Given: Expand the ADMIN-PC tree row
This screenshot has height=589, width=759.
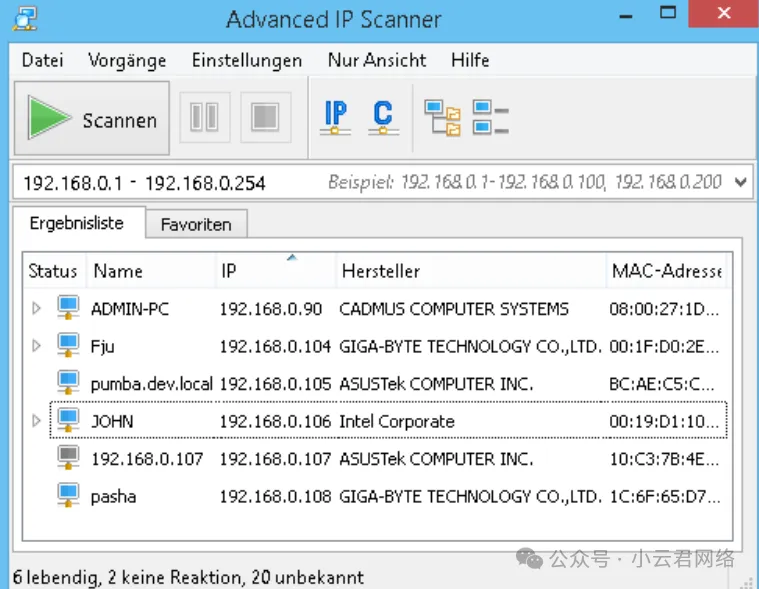Looking at the screenshot, I should [37, 308].
